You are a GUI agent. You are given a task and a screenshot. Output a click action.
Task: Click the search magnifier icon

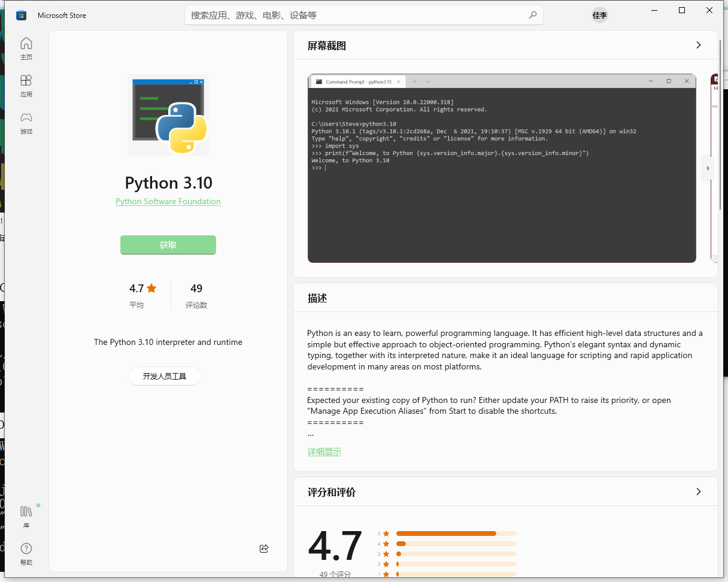tap(532, 15)
